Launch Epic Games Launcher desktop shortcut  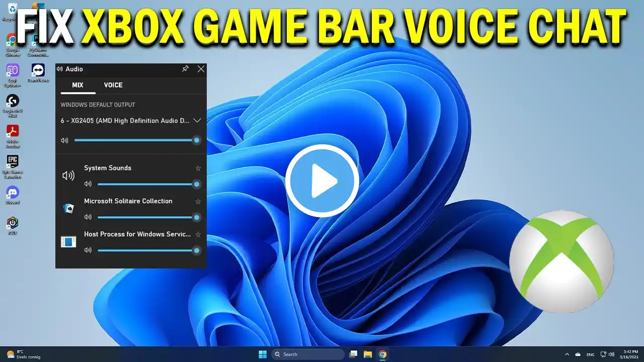[x=13, y=162]
